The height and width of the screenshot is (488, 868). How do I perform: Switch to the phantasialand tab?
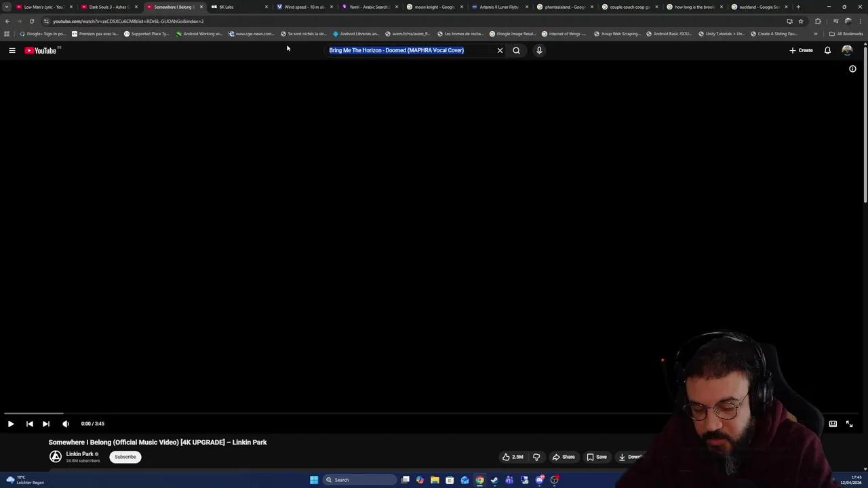[564, 7]
